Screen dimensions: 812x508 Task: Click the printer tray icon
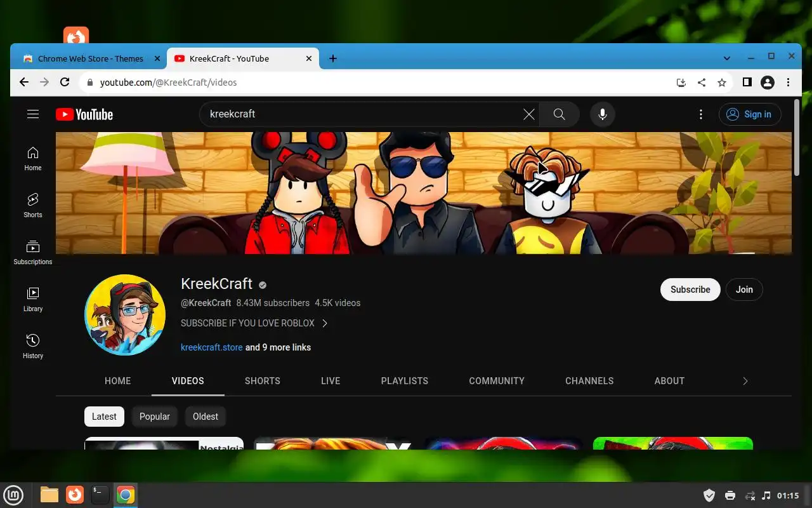(x=730, y=495)
